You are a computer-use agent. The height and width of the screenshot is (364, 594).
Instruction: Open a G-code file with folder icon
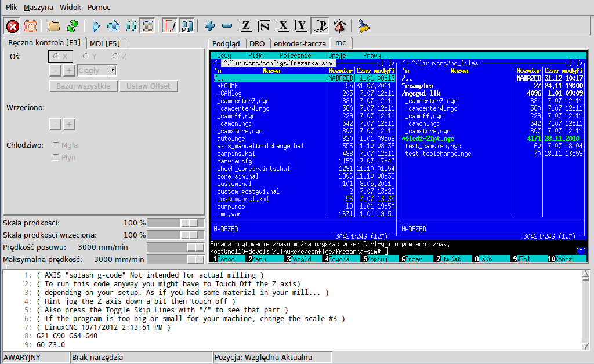point(54,26)
